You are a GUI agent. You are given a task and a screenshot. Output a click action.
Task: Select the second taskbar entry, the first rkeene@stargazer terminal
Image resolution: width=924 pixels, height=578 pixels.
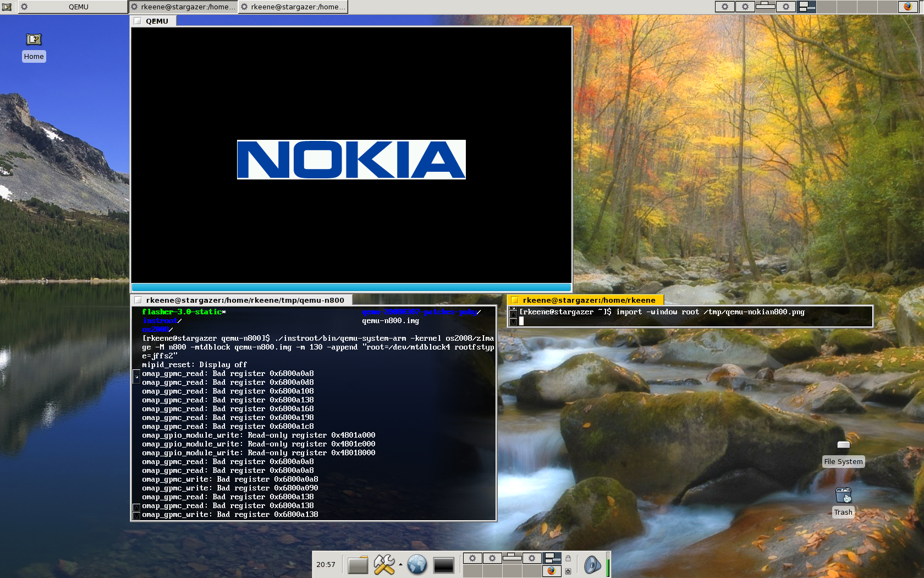click(183, 7)
